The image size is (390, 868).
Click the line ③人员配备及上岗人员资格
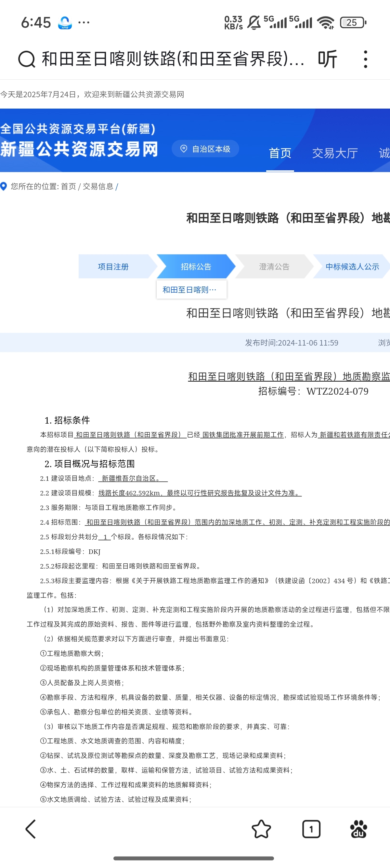82,683
